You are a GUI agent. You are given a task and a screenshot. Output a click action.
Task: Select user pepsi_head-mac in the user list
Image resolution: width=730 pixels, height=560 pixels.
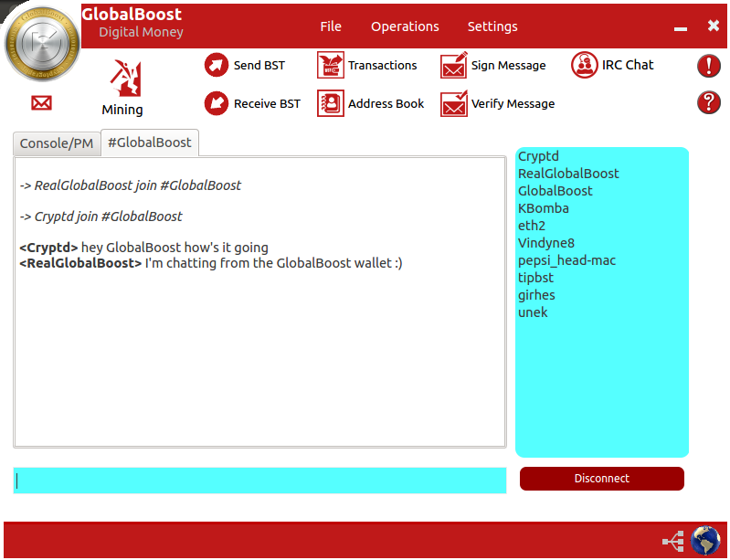pos(567,260)
